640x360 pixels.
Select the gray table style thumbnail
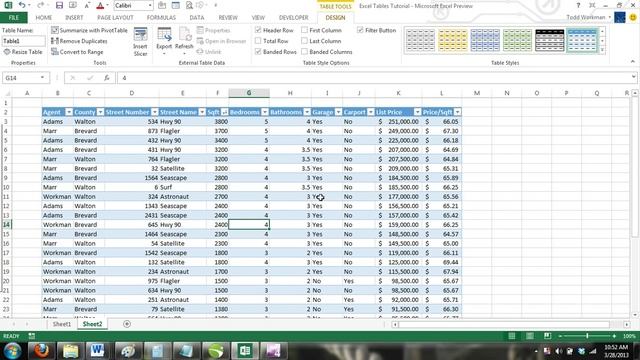point(420,40)
